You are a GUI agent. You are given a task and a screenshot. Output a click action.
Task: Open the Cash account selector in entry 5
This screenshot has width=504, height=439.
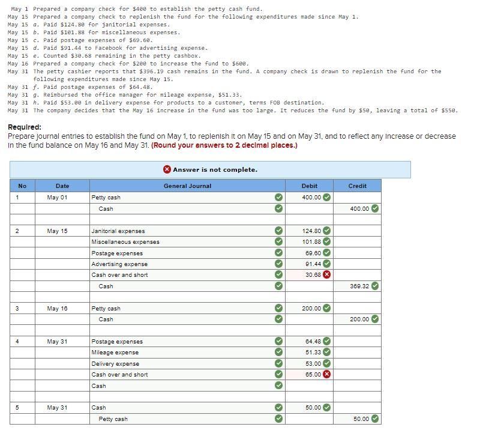180,408
